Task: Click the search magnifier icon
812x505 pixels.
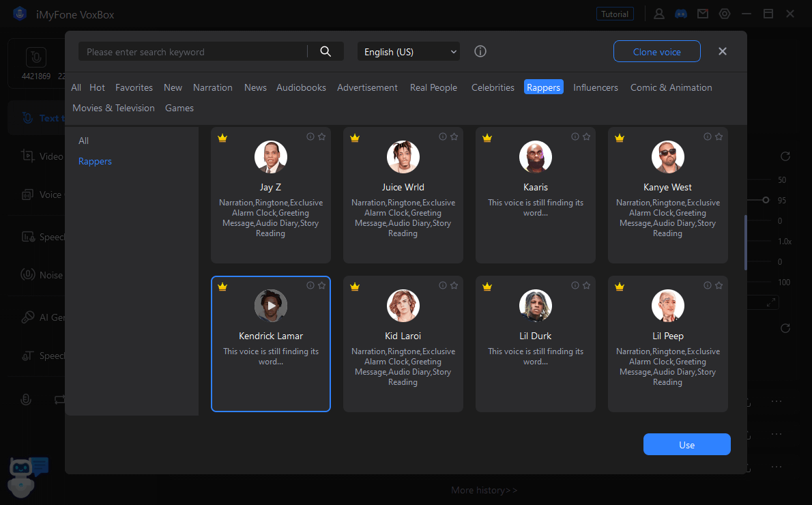Action: 325,51
